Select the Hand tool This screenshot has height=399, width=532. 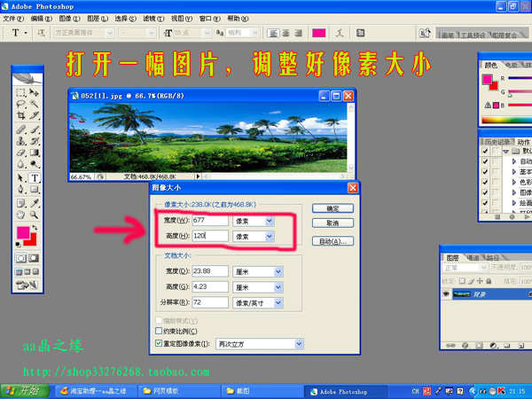[x=21, y=215]
